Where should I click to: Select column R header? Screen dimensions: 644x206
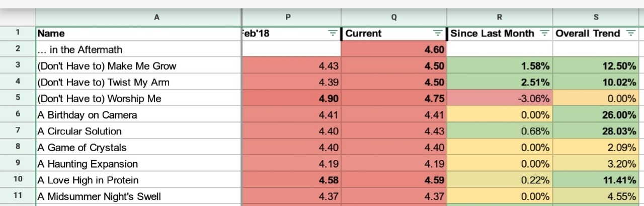[x=500, y=17]
